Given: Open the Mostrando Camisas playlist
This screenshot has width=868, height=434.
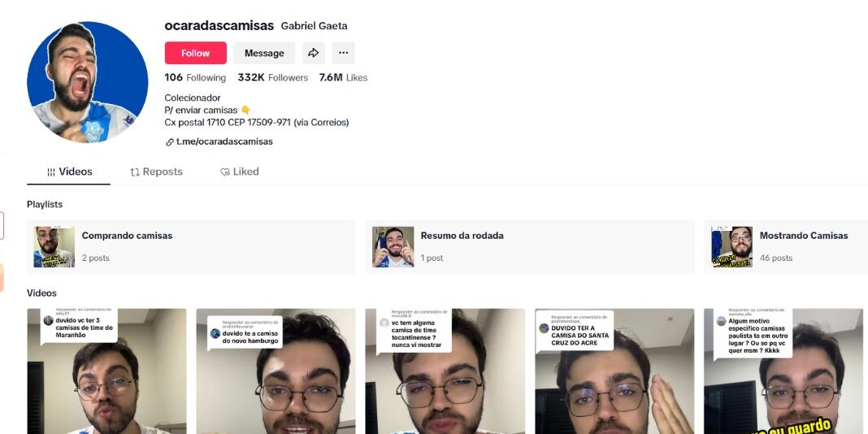Looking at the screenshot, I should click(786, 247).
